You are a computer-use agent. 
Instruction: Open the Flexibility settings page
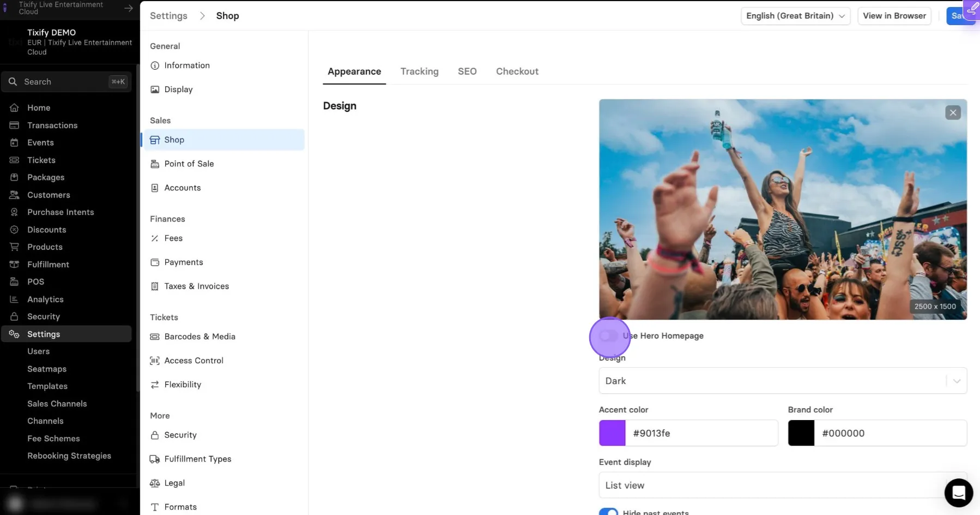click(x=183, y=385)
